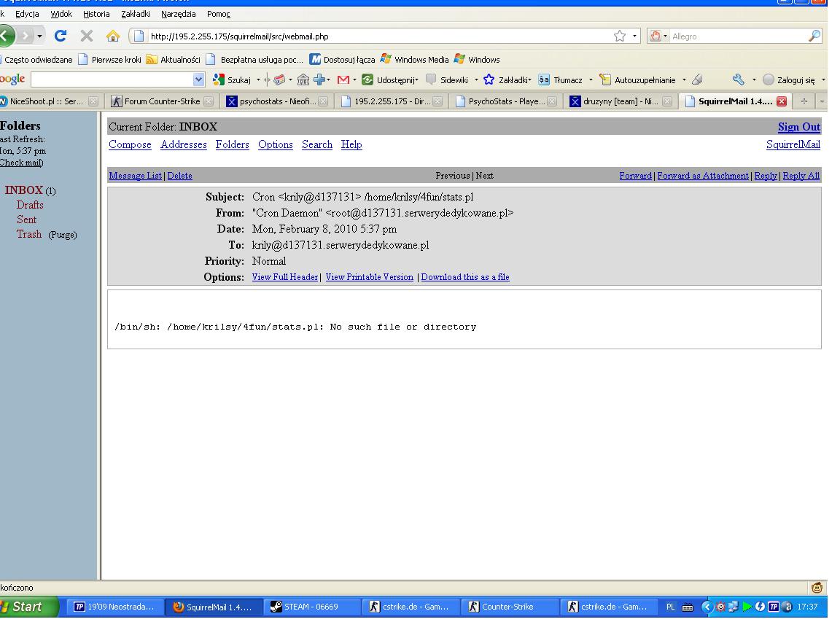Image resolution: width=840 pixels, height=630 pixels.
Task: Click the blue plus icon in Google toolbar
Action: (x=319, y=79)
